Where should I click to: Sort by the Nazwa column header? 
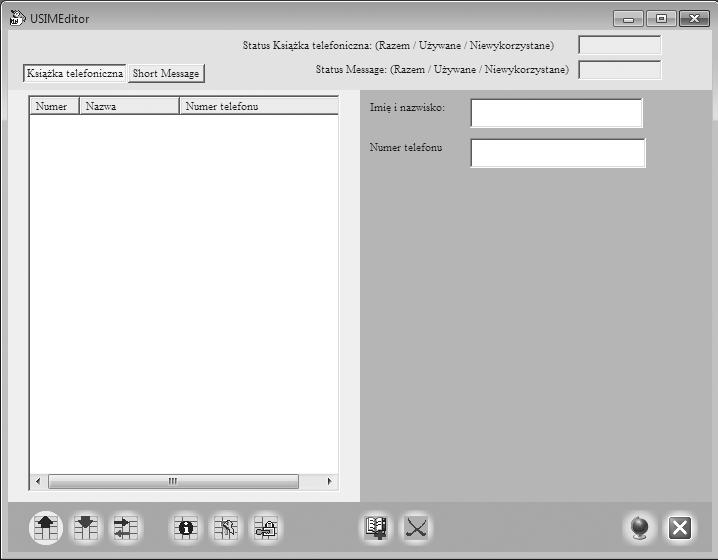(129, 106)
